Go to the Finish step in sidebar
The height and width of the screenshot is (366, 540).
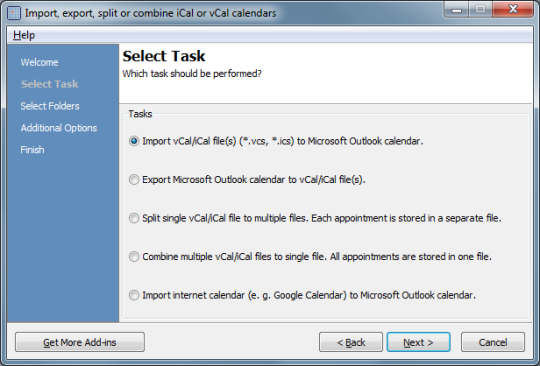(x=32, y=150)
